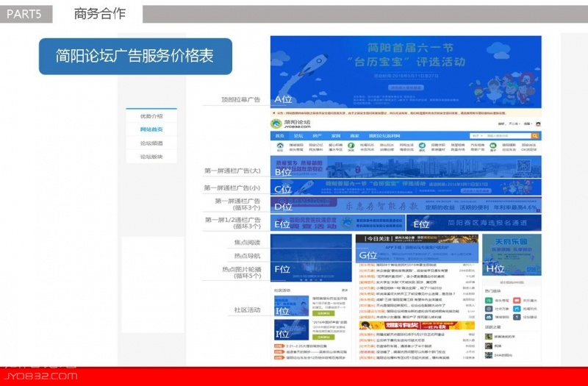Click the second avatar under 活跃之星
The image size is (588, 386).
488,346
